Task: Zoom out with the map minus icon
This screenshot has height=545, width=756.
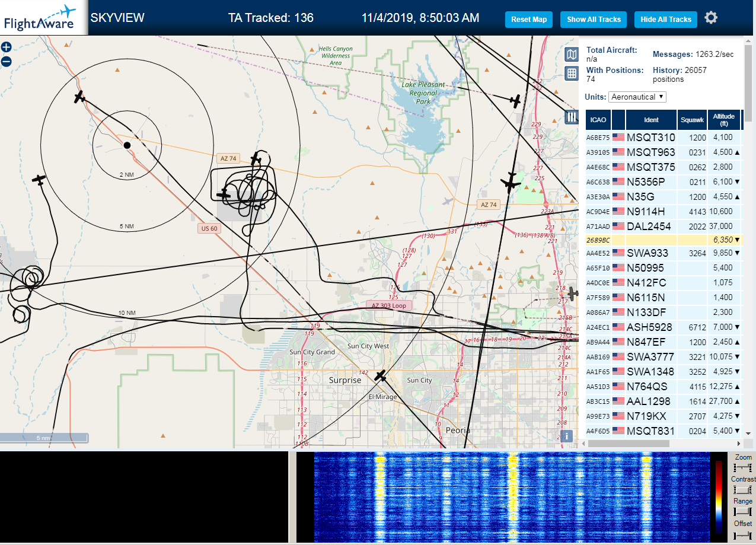Action: 6,61
